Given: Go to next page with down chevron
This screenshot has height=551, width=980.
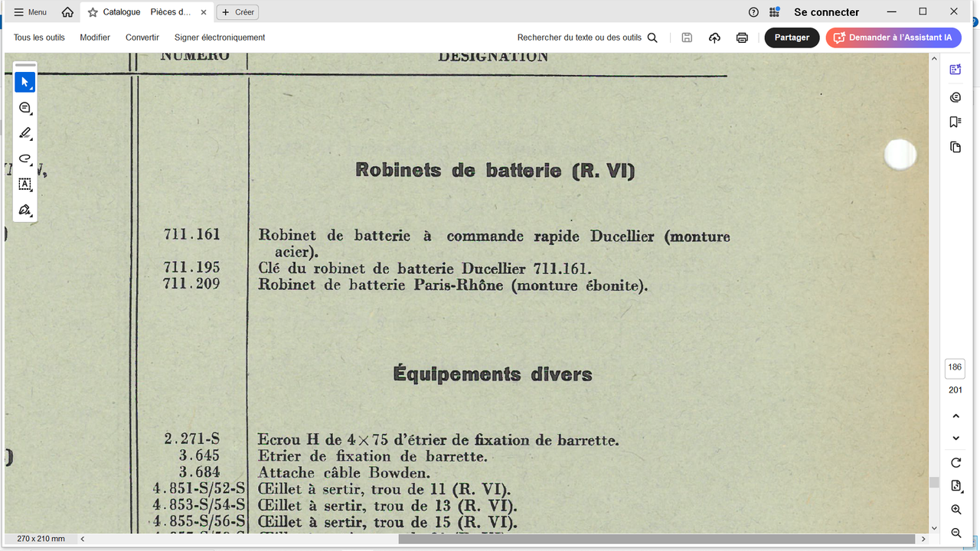Looking at the screenshot, I should (x=955, y=439).
